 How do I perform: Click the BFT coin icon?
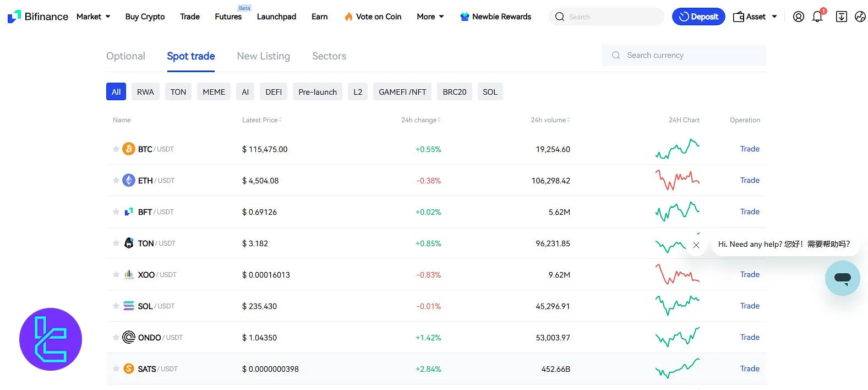click(129, 212)
